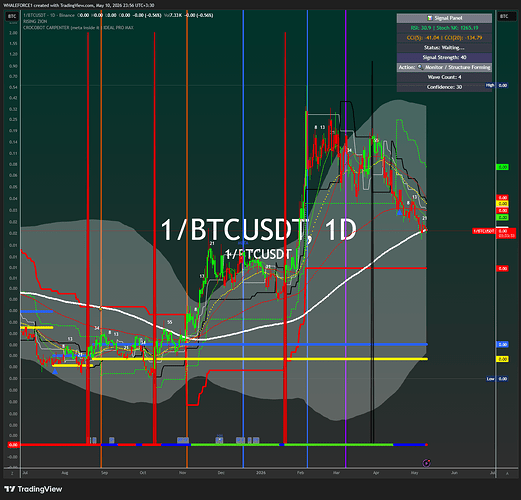521x500 pixels.
Task: Click the TradingView logo
Action: 34,489
